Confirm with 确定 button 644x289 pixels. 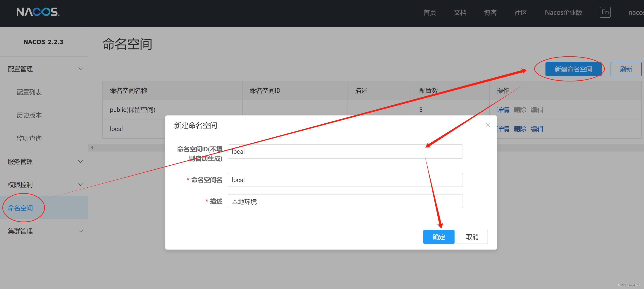[439, 236]
